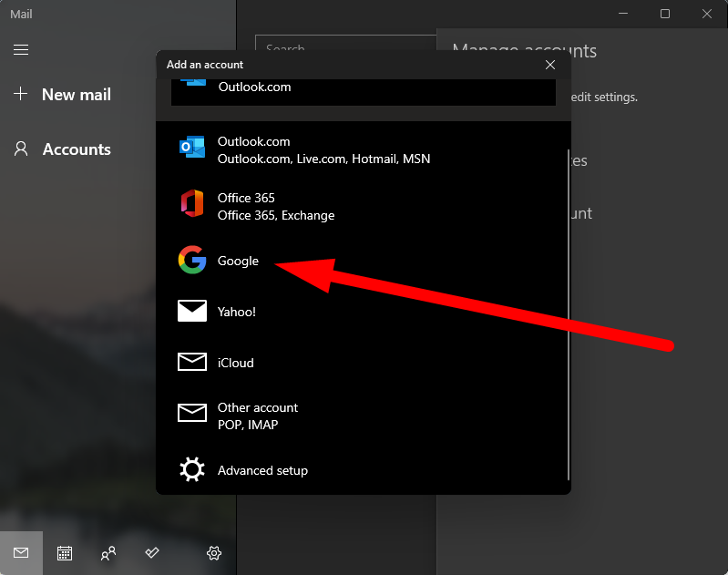
Task: Open People app icon
Action: tap(108, 553)
